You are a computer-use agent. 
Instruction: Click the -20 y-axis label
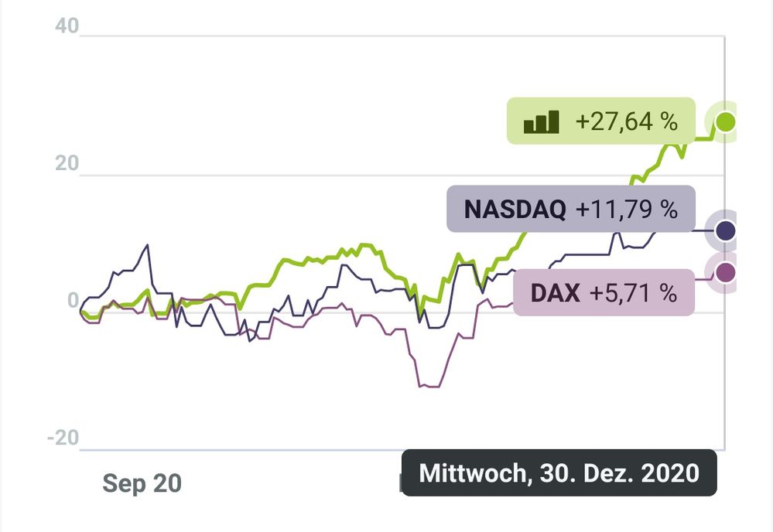(x=63, y=438)
